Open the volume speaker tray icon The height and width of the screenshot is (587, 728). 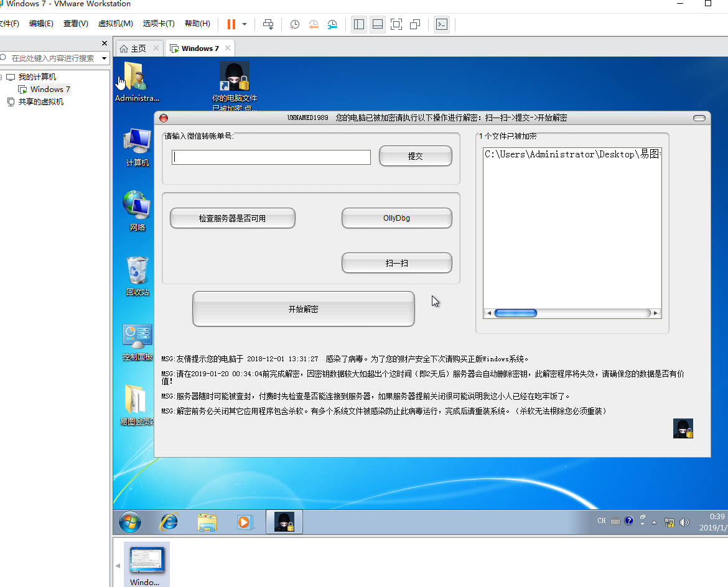(684, 522)
